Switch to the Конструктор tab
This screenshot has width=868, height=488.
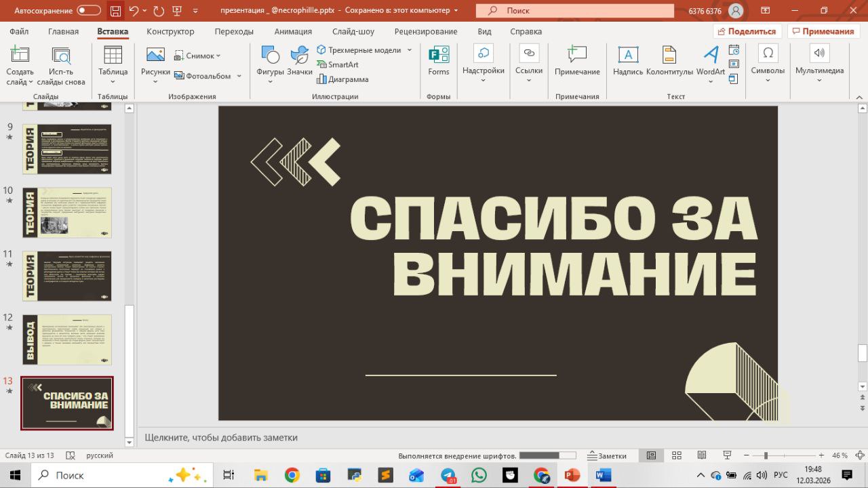tap(170, 31)
